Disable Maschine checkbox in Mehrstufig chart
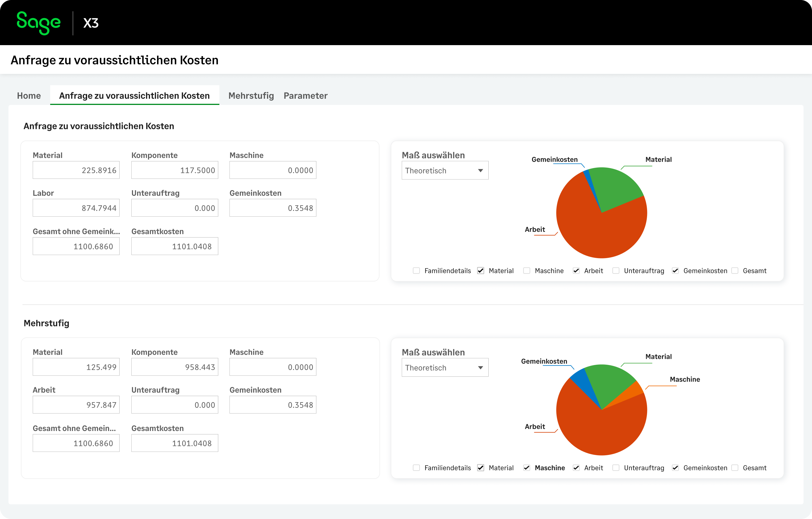 point(526,468)
